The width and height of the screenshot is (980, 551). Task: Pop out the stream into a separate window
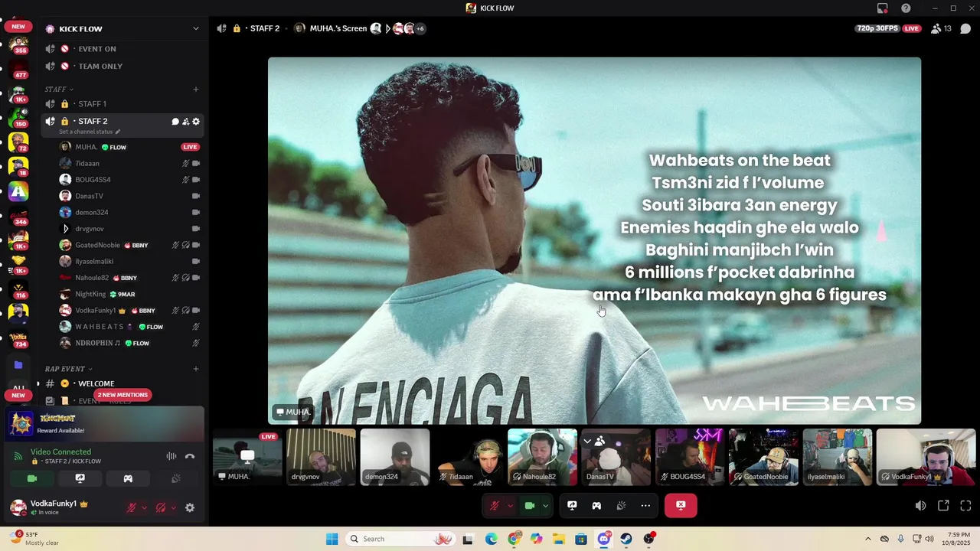(x=943, y=506)
